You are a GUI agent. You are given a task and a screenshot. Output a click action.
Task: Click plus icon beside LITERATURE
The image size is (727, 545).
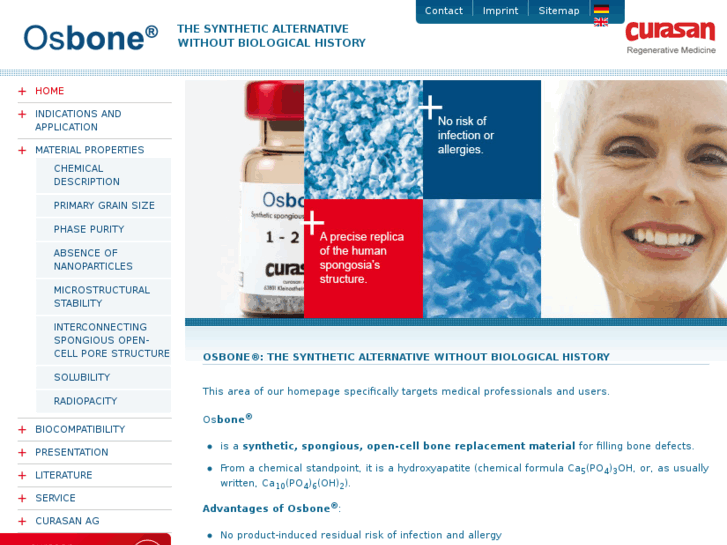point(22,475)
